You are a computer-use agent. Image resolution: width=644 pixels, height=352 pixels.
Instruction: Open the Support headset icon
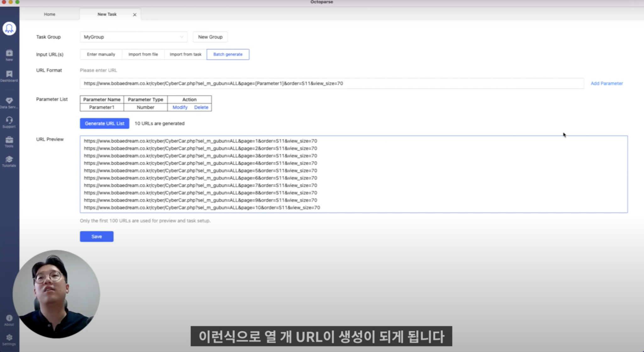[9, 122]
